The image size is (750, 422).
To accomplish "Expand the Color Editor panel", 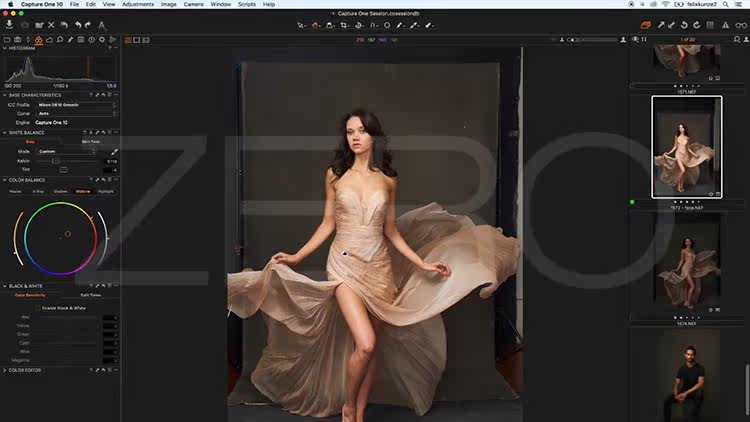I will tap(5, 370).
